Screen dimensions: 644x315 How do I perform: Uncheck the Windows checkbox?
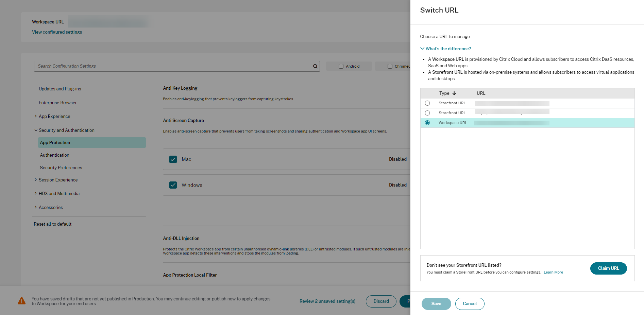click(173, 185)
